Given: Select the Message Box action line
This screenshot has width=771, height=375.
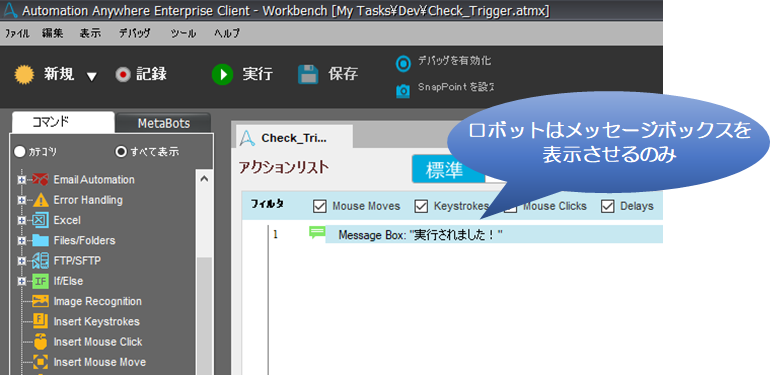Looking at the screenshot, I should click(494, 235).
